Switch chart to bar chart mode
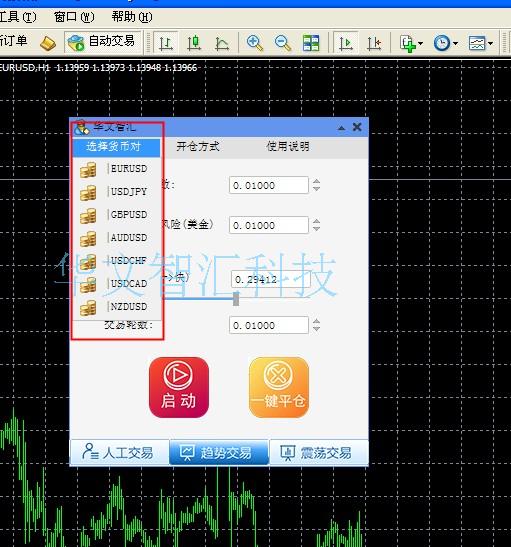The image size is (511, 547). coord(165,43)
